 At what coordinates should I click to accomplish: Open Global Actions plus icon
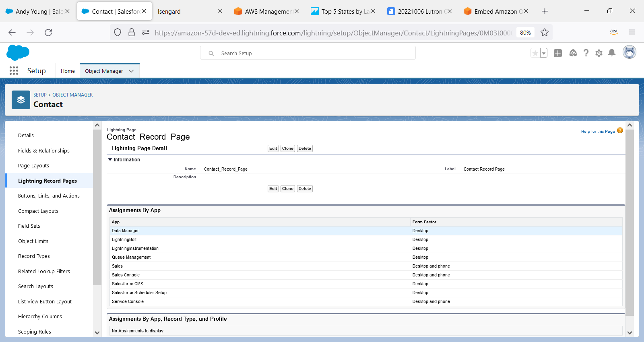pos(558,53)
